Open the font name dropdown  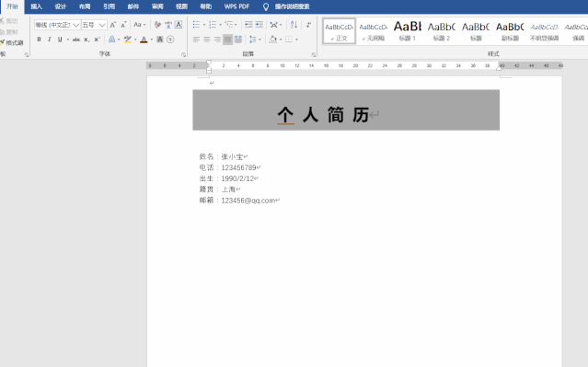coord(76,25)
